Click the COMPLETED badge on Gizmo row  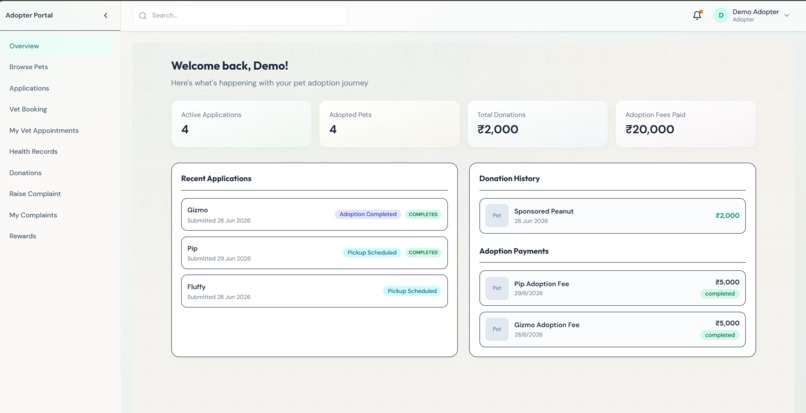pos(423,214)
